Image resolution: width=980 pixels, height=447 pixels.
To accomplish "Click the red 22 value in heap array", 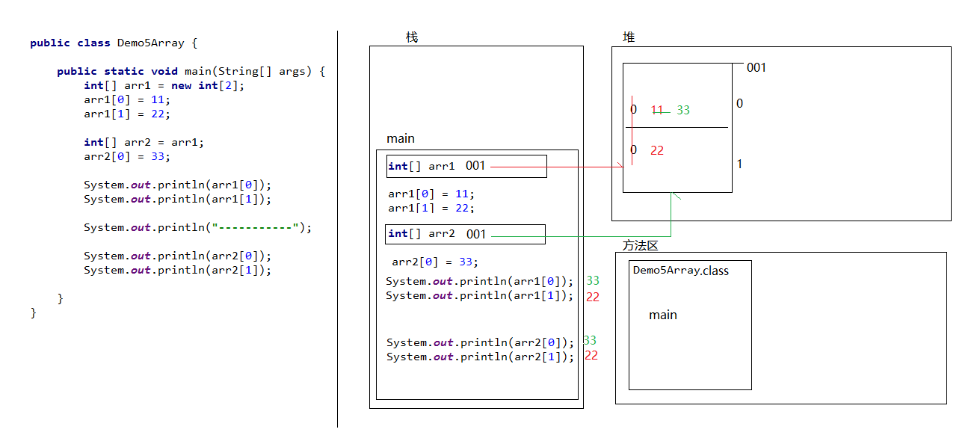I will click(x=657, y=150).
